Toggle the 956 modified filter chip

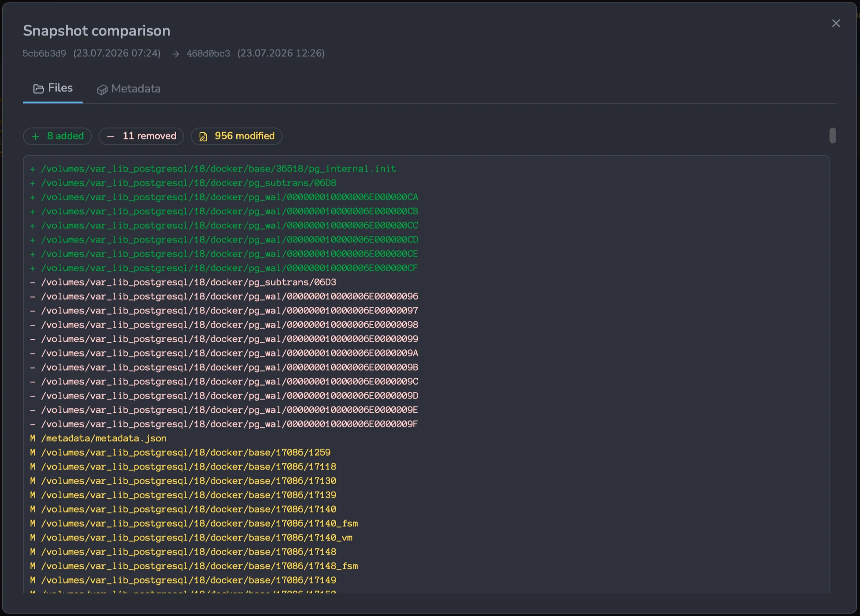(x=237, y=136)
